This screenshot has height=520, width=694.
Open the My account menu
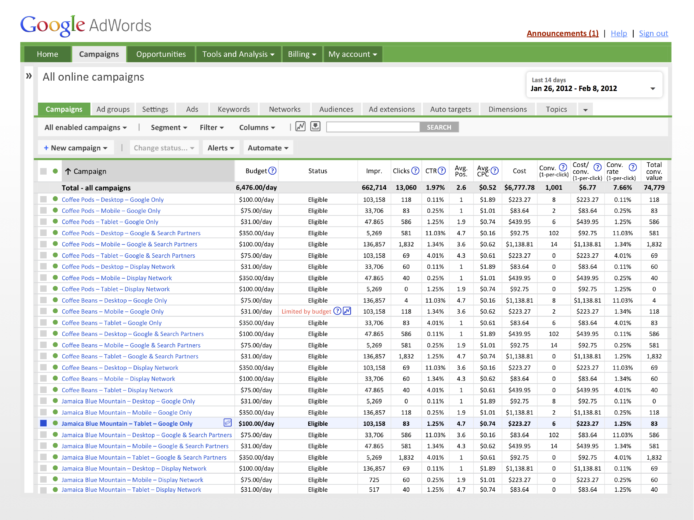click(352, 54)
